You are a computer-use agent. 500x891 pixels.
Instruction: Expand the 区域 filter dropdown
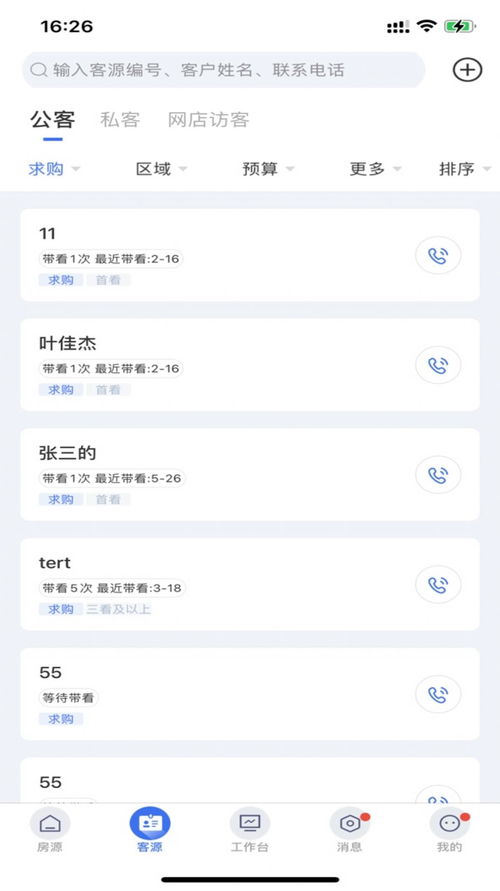161,169
